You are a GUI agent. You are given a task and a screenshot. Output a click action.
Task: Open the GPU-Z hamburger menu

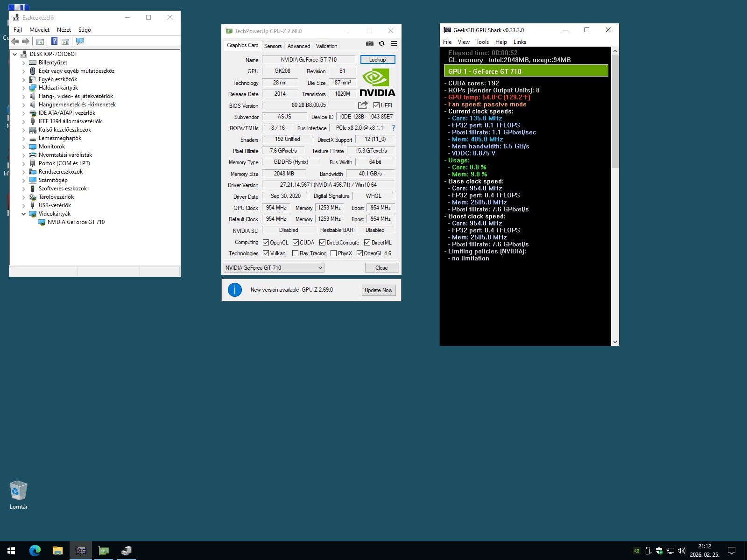(x=394, y=43)
